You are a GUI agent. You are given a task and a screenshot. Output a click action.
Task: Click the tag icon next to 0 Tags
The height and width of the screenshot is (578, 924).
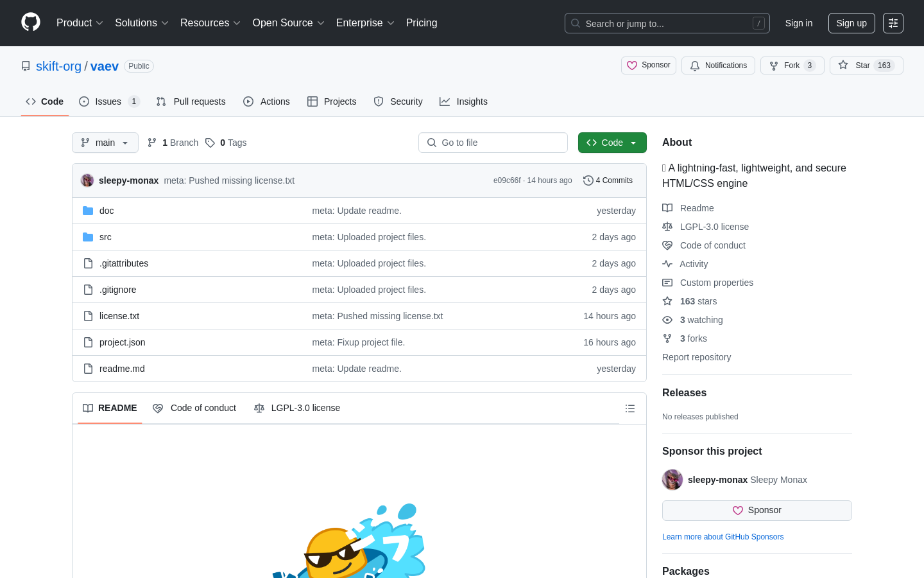click(x=210, y=143)
